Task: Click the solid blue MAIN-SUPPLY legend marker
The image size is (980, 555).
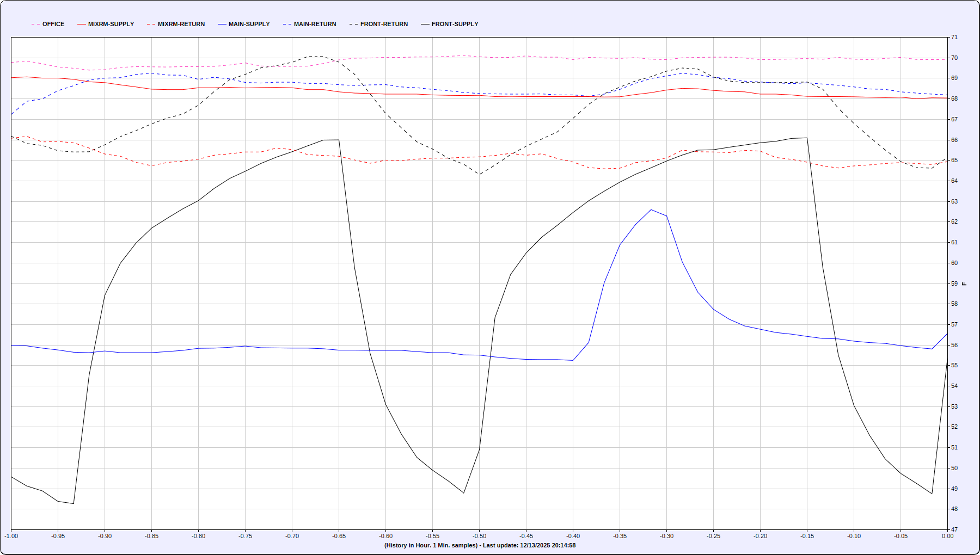Action: (x=222, y=24)
